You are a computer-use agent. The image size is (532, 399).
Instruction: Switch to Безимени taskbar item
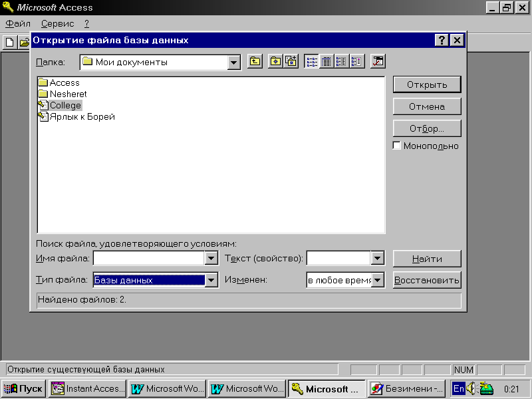pyautogui.click(x=406, y=388)
